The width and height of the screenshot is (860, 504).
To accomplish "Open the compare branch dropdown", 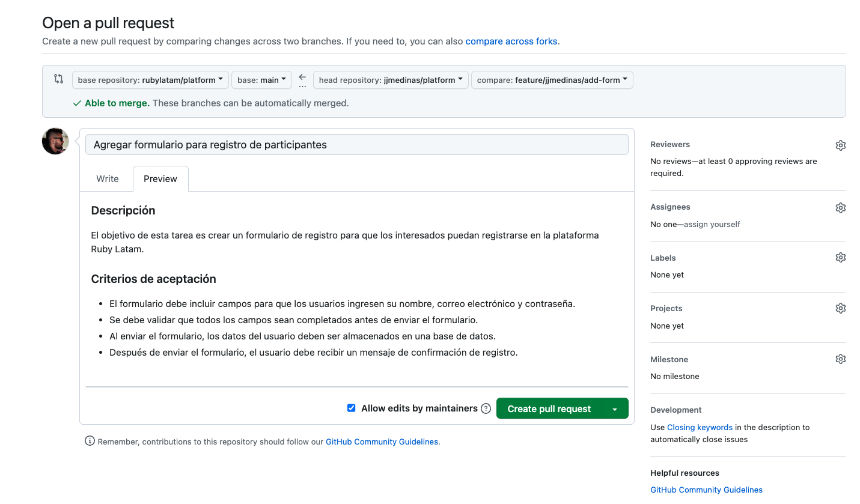I will point(552,79).
